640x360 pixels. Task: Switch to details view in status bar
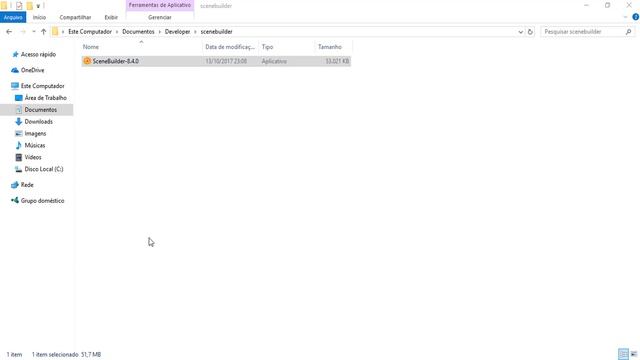point(623,354)
